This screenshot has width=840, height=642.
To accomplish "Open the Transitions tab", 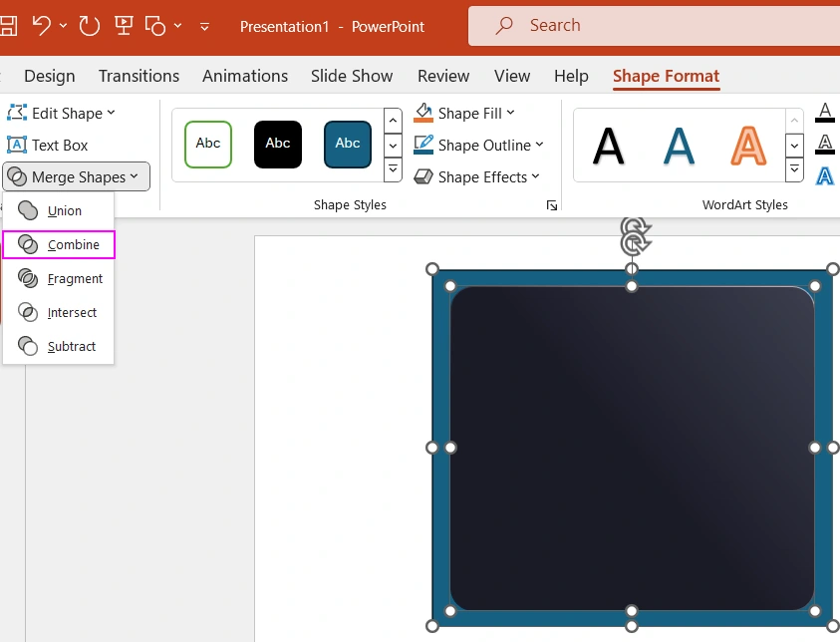I will coord(139,76).
